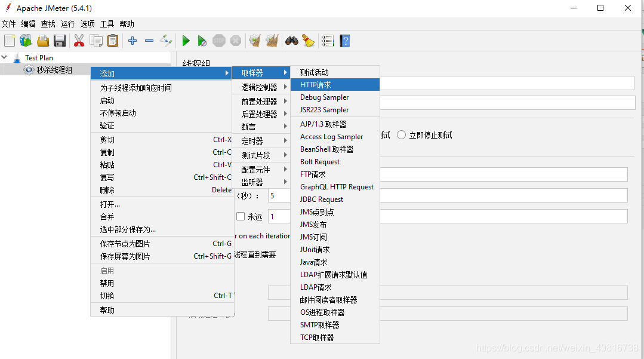Click the Help question mark icon

(x=345, y=41)
